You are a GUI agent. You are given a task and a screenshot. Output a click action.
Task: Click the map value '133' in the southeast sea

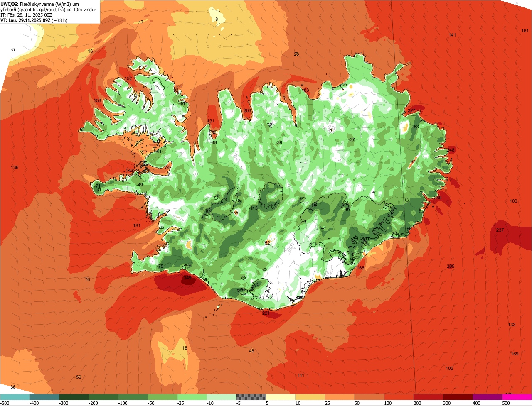(x=512, y=325)
